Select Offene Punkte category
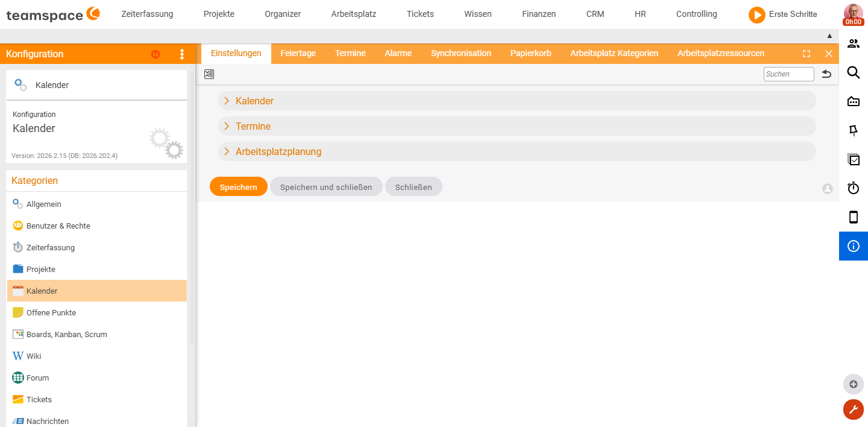 tap(97, 312)
